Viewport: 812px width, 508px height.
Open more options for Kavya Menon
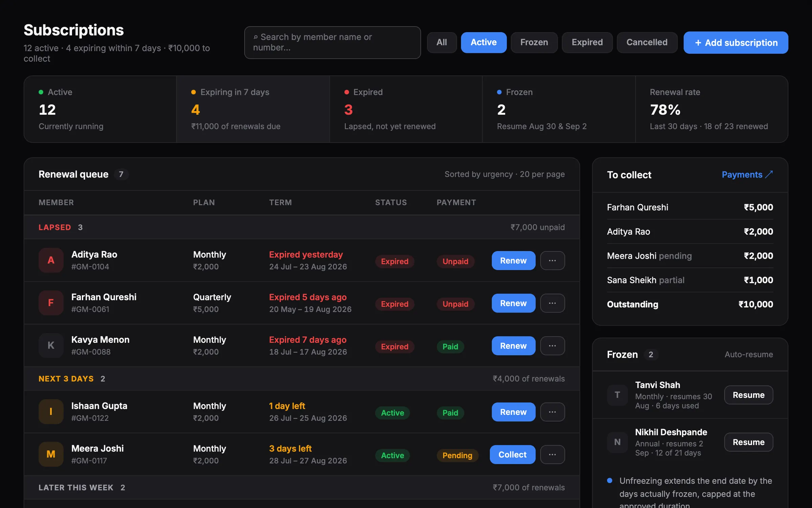pos(552,346)
